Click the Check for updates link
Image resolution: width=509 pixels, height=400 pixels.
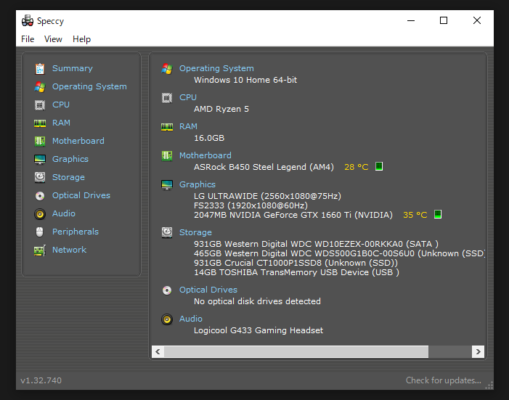tap(443, 380)
